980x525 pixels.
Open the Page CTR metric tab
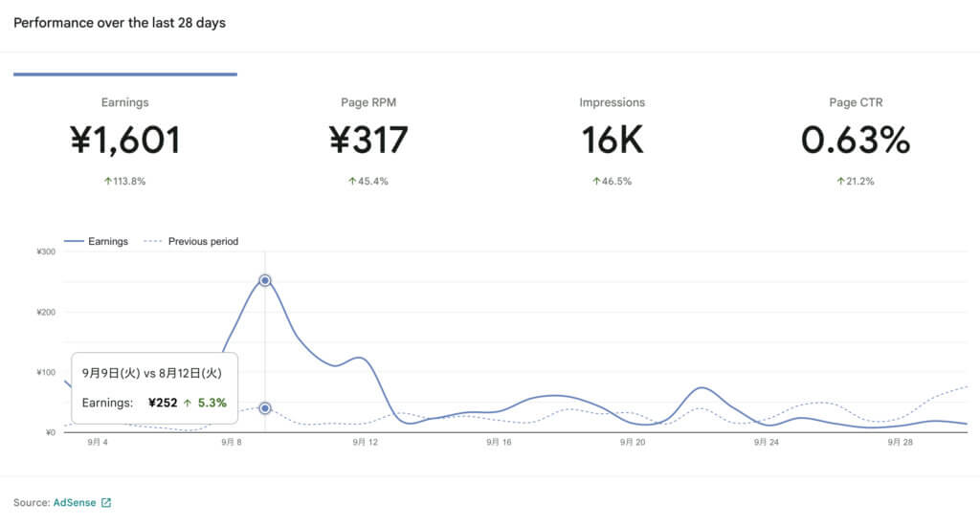coord(855,140)
